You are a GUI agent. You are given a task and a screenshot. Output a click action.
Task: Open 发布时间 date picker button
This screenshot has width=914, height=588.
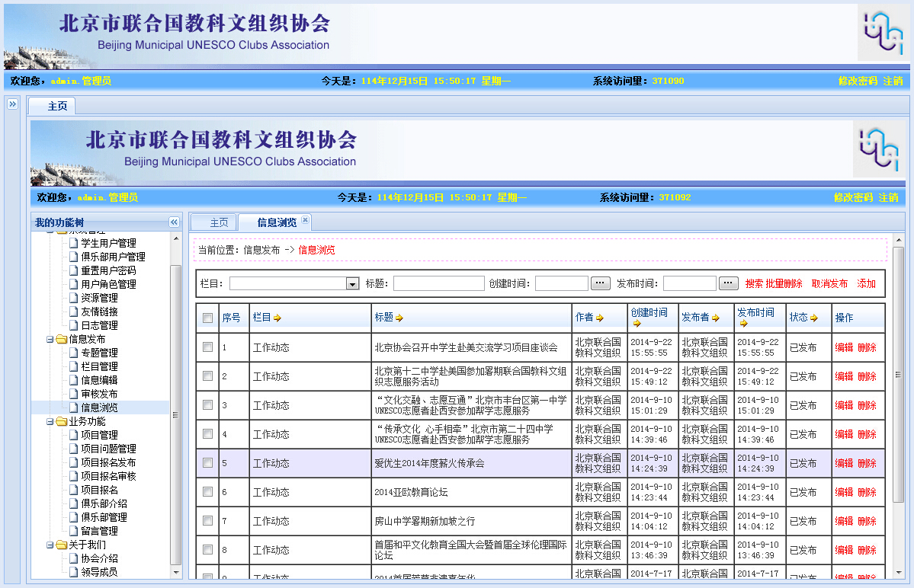(x=728, y=283)
